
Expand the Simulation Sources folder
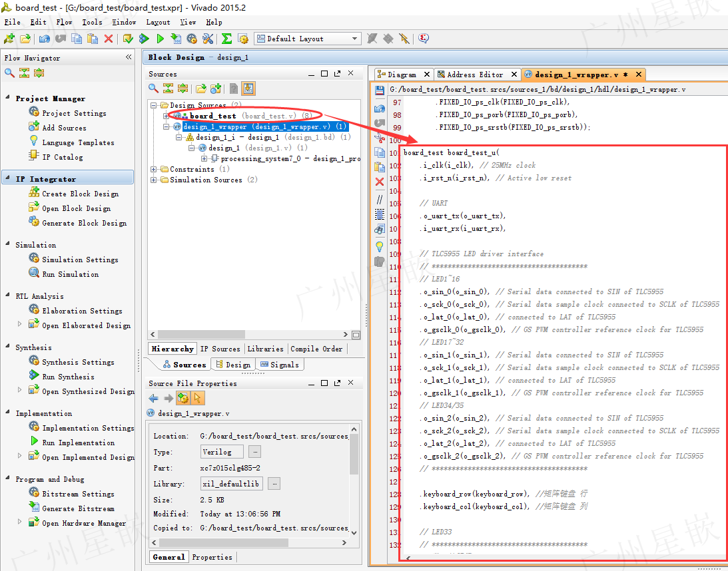coord(153,180)
